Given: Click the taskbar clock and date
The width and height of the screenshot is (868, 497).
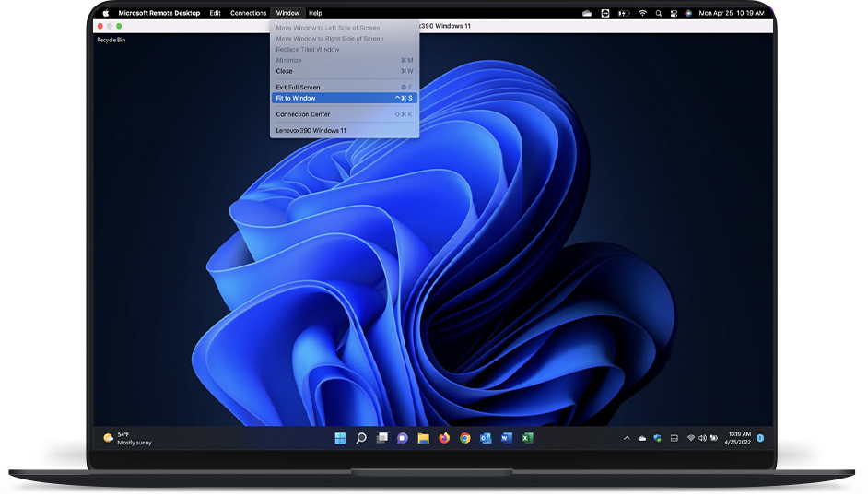Looking at the screenshot, I should tap(739, 438).
